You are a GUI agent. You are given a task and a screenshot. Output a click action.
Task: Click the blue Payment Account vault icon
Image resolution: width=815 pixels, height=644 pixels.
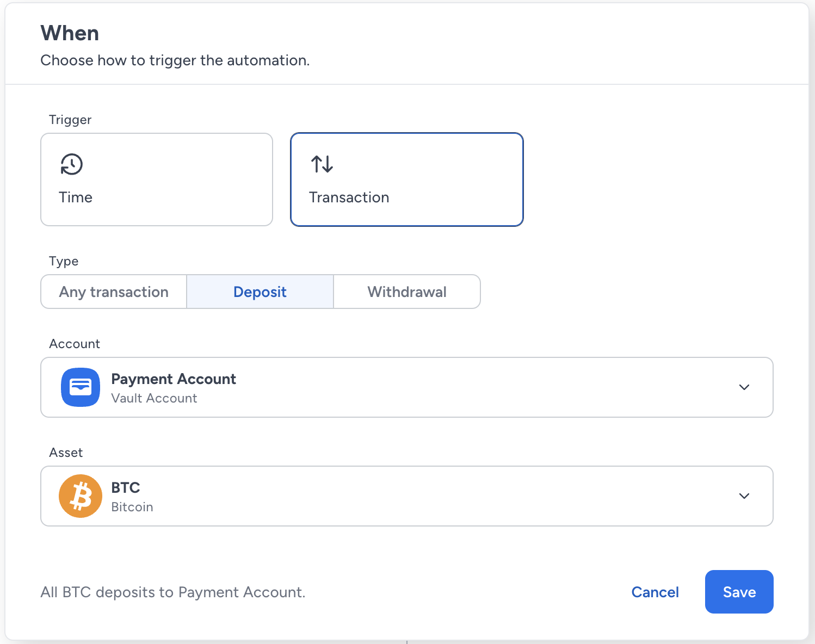(81, 387)
